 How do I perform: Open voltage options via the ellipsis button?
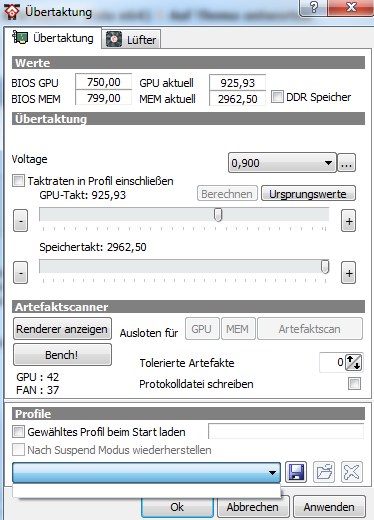[x=347, y=163]
